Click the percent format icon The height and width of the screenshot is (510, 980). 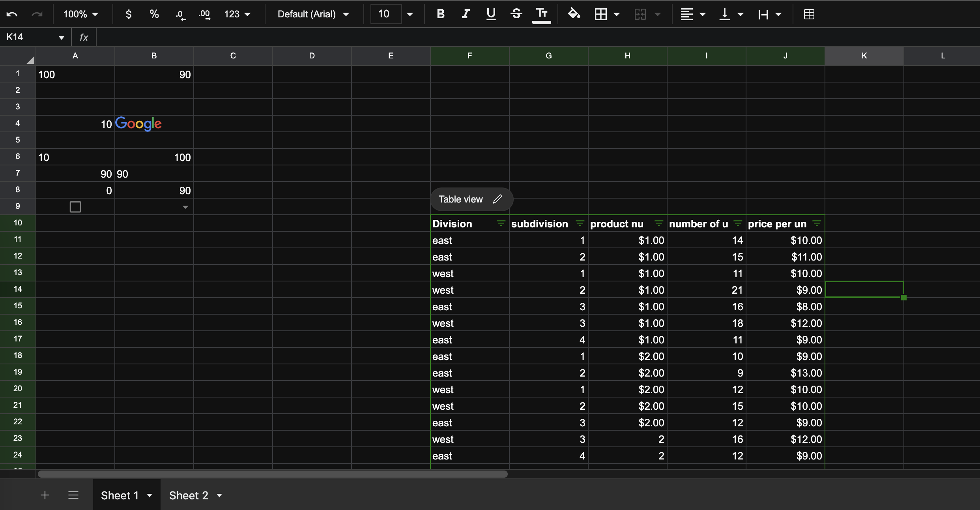(154, 14)
